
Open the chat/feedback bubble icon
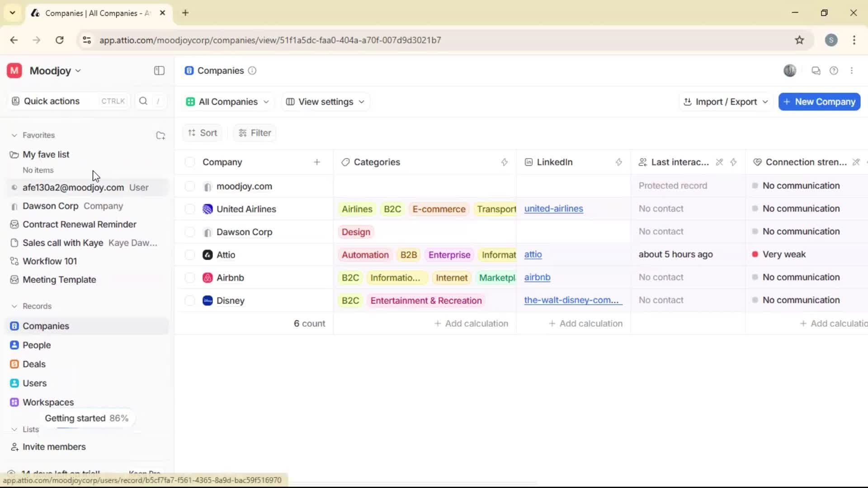tap(816, 70)
